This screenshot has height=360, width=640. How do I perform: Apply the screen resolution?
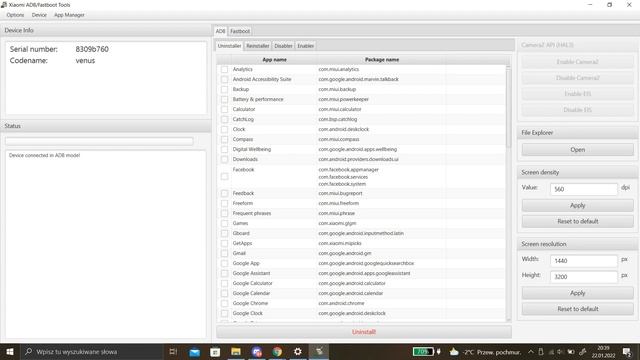click(578, 293)
